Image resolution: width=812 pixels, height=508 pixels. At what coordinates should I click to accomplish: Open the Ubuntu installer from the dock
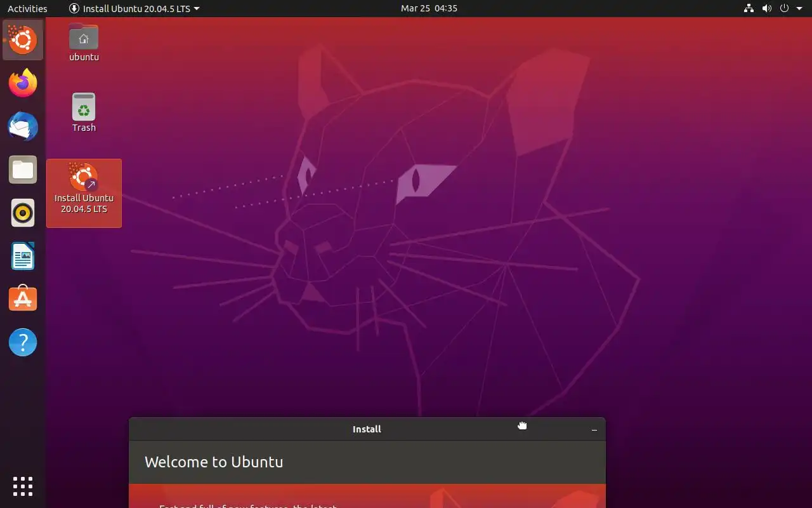click(23, 40)
